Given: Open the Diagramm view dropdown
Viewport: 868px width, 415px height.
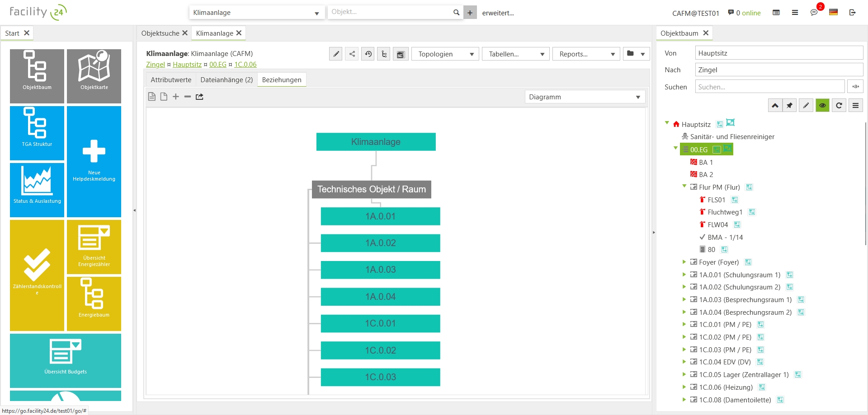Looking at the screenshot, I should tap(585, 97).
